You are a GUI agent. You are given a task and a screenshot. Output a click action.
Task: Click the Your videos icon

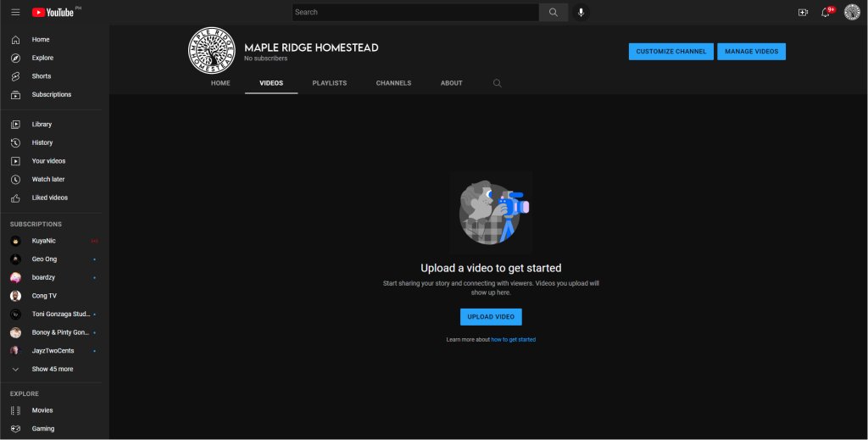pyautogui.click(x=15, y=161)
